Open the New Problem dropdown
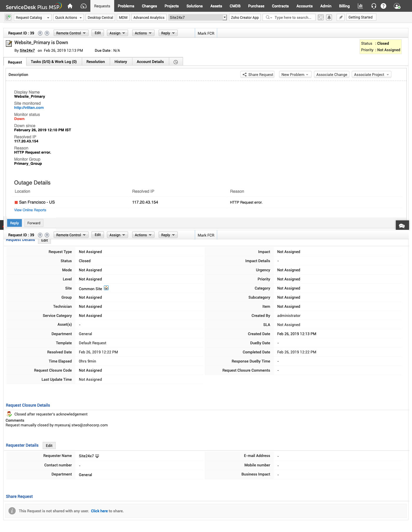Image resolution: width=412 pixels, height=532 pixels. [295, 74]
